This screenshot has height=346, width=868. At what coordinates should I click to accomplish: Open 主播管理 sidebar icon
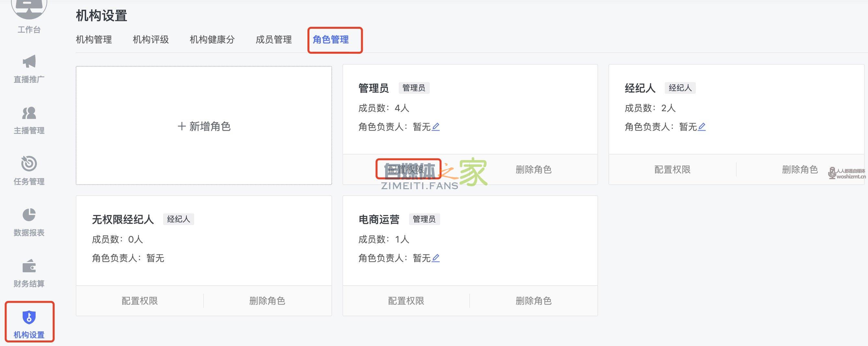(x=29, y=113)
